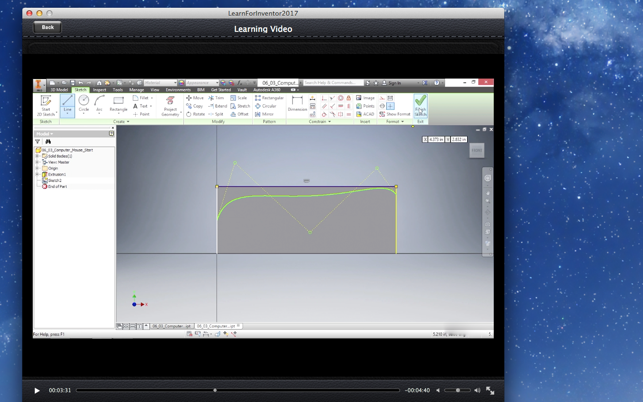Play the learning video
Viewport: 643px width, 402px height.
36,391
